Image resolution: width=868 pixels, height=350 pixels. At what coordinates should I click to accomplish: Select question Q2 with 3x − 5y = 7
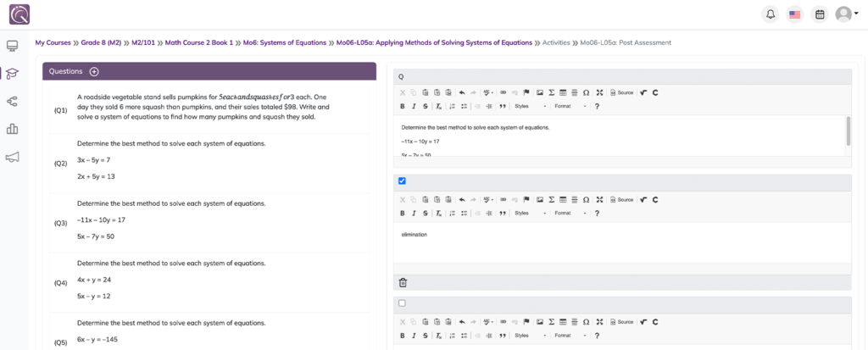pyautogui.click(x=209, y=164)
